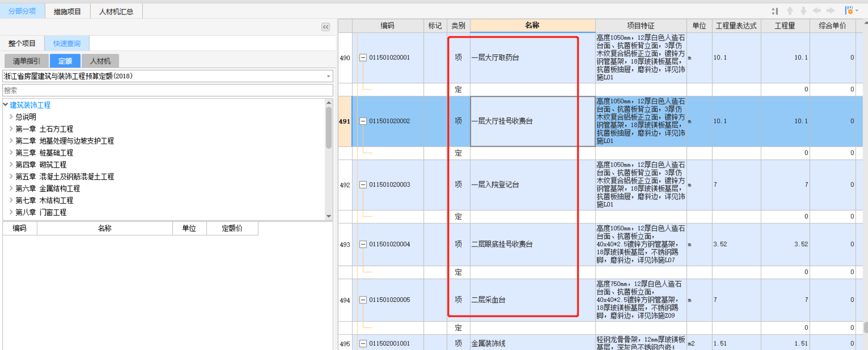This screenshot has height=350, width=868.
Task: Open the column settings gear icon
Action: pos(848,10)
